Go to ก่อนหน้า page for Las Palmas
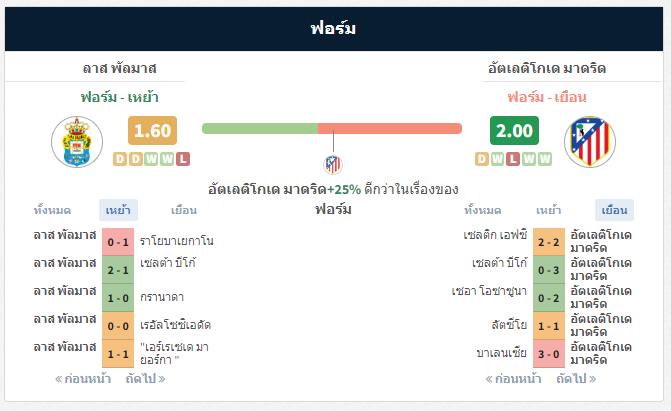Screen dimensions: 671x411 (83, 379)
